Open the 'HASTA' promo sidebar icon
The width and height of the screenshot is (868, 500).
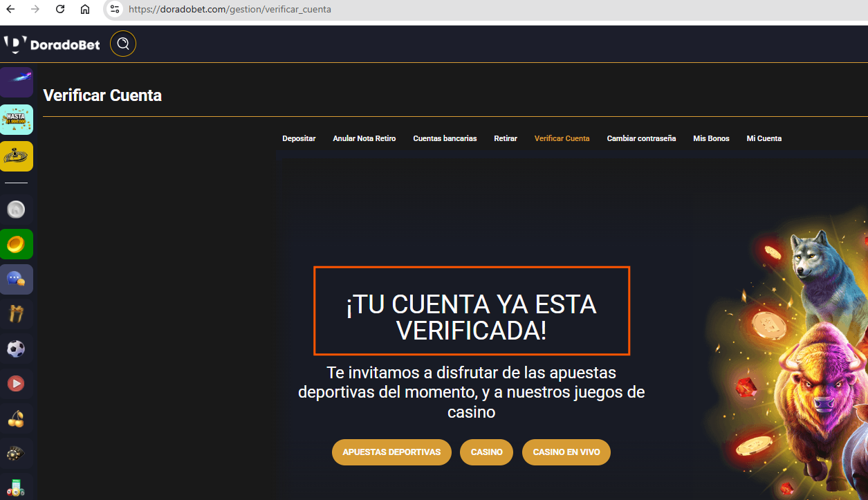click(16, 120)
